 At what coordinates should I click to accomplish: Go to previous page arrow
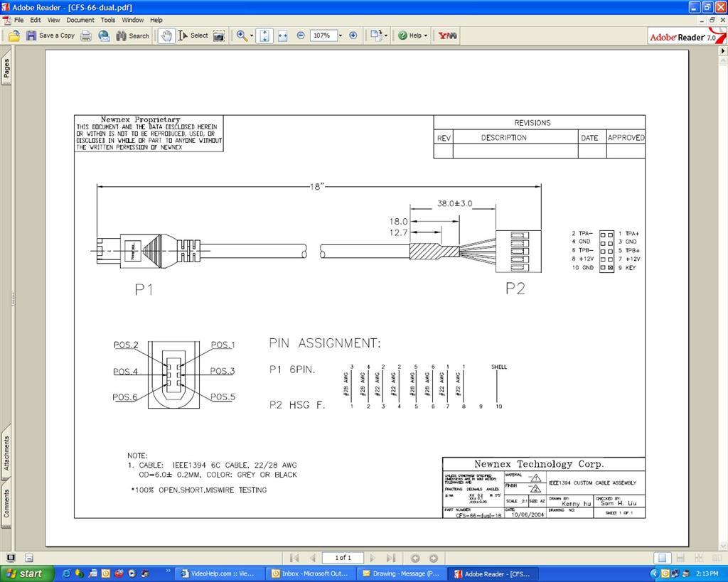point(313,558)
